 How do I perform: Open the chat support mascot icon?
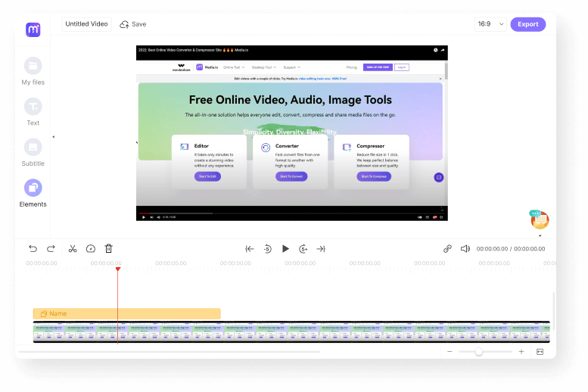point(540,219)
